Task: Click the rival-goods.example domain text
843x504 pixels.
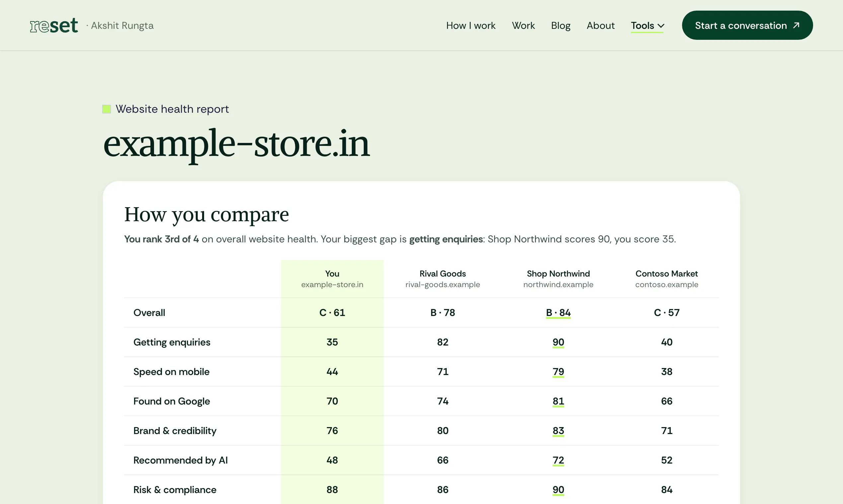Action: coord(443,284)
